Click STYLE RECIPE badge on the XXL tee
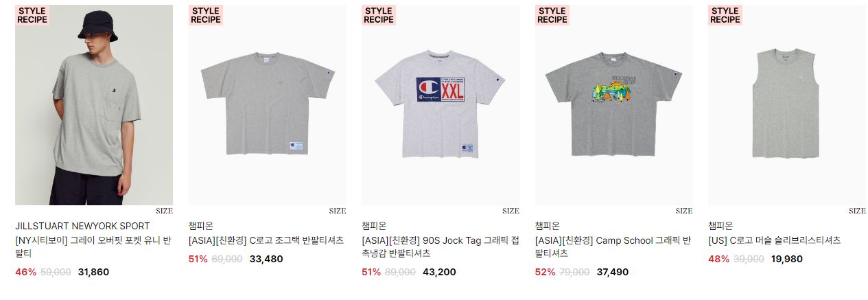Screen dimensions: 868x300 (x=379, y=15)
